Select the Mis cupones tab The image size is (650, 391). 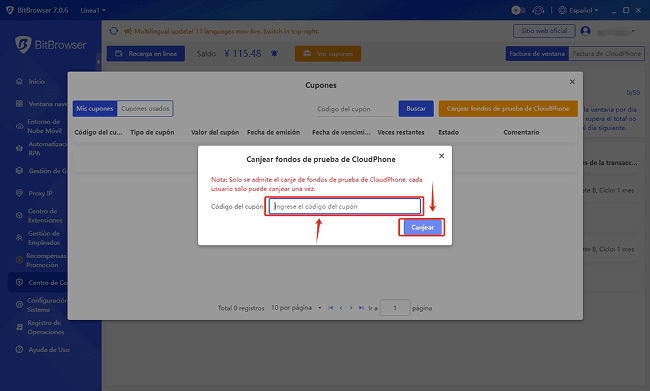point(95,109)
